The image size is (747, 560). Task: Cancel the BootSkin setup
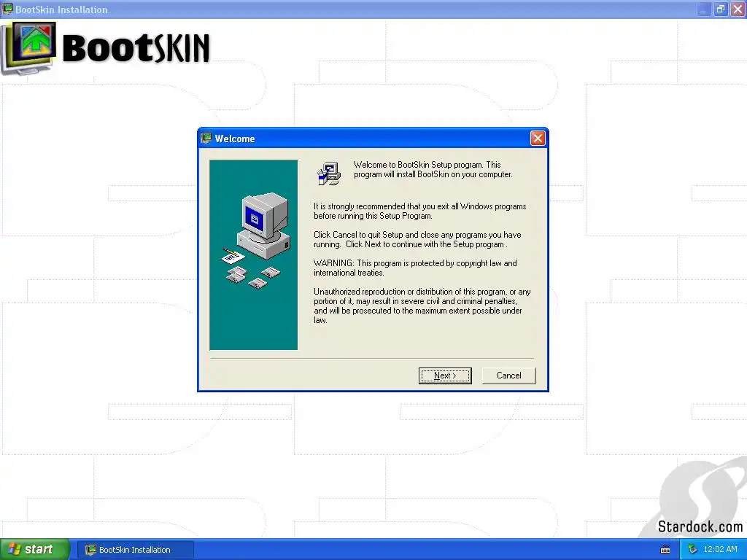(508, 376)
